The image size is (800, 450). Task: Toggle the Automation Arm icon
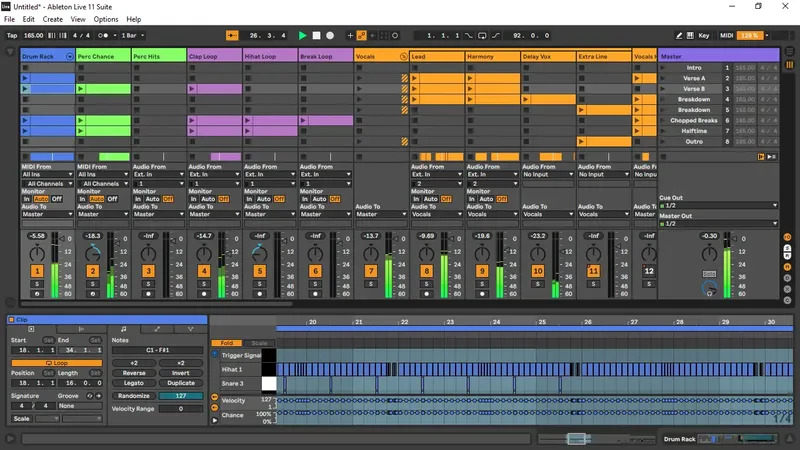(x=361, y=36)
